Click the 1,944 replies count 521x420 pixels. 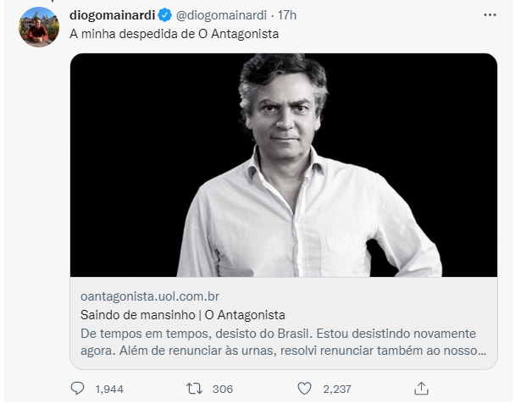[109, 389]
